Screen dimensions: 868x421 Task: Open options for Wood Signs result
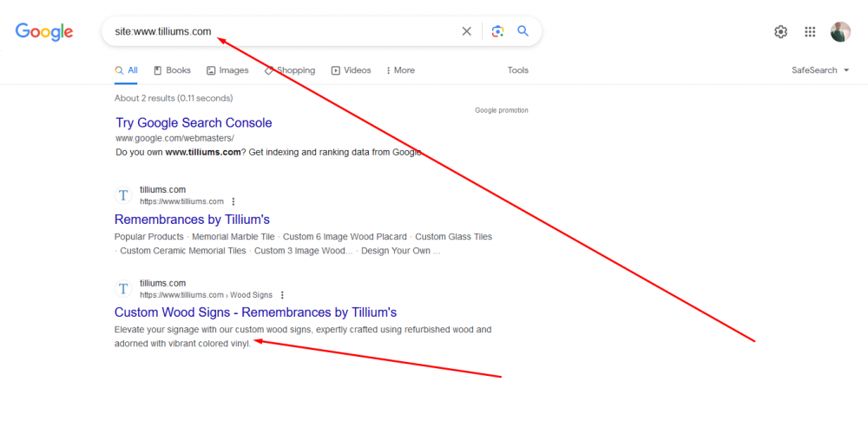click(282, 295)
